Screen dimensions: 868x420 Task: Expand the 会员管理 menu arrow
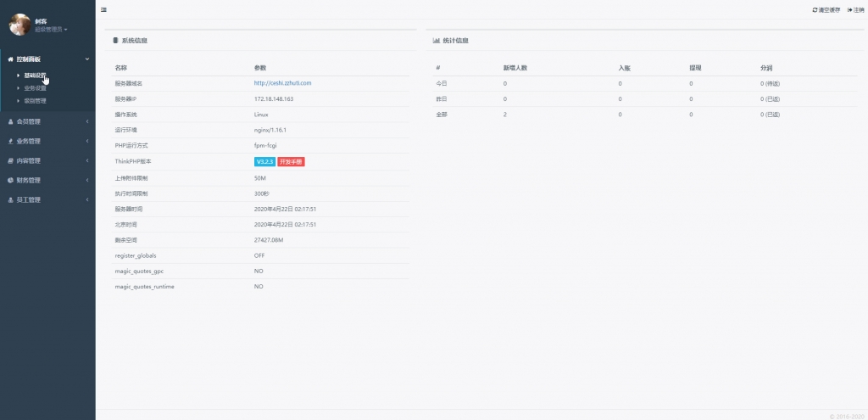coord(87,121)
